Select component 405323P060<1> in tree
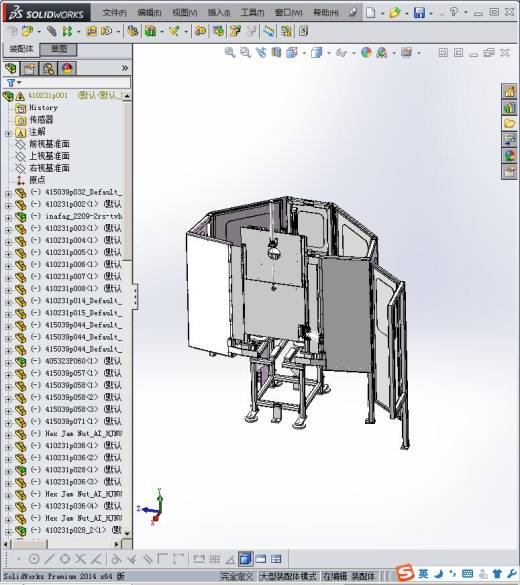The width and height of the screenshot is (520, 585). 71,361
